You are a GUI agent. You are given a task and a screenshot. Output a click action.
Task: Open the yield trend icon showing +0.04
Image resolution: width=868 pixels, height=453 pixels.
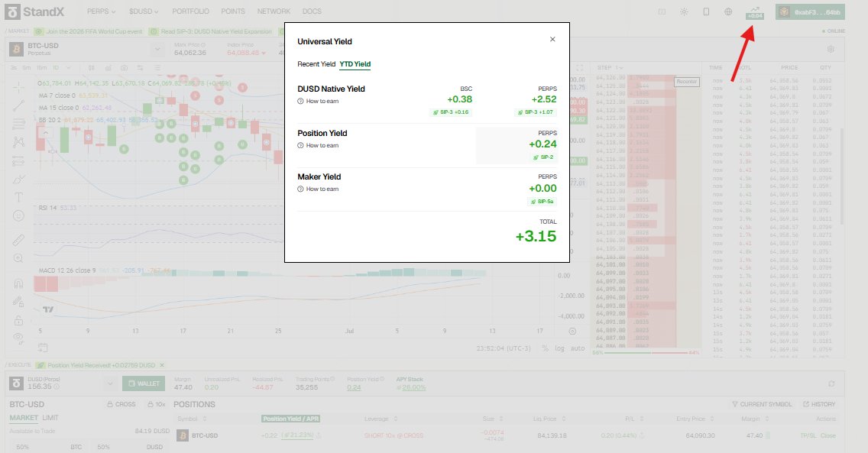pos(755,12)
